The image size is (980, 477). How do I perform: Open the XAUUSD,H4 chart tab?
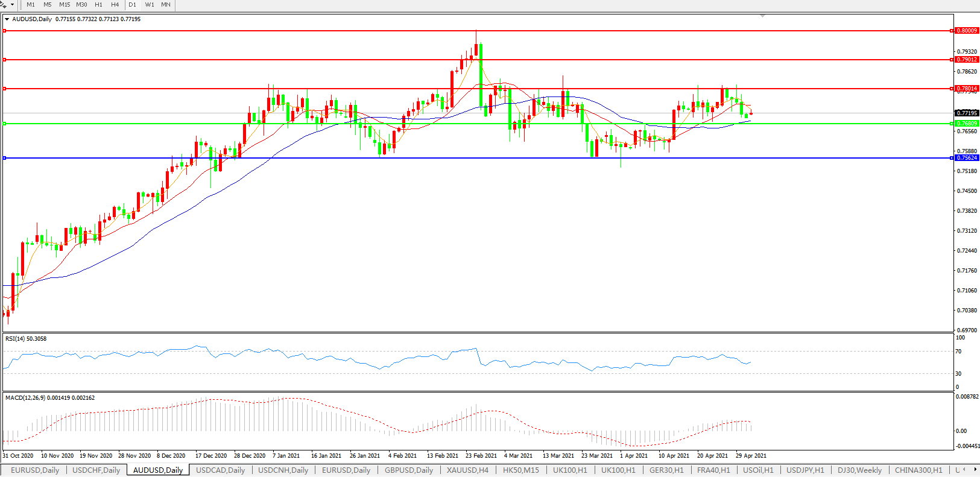tap(467, 470)
